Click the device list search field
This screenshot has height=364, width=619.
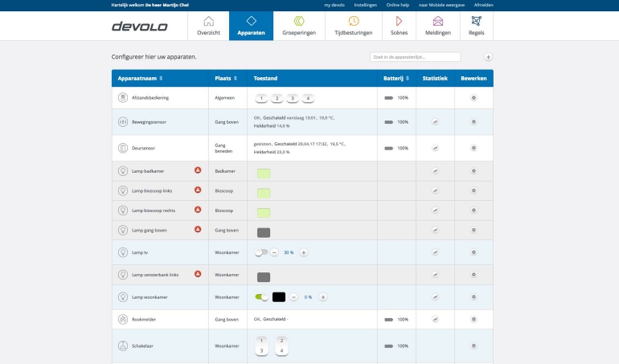point(415,57)
